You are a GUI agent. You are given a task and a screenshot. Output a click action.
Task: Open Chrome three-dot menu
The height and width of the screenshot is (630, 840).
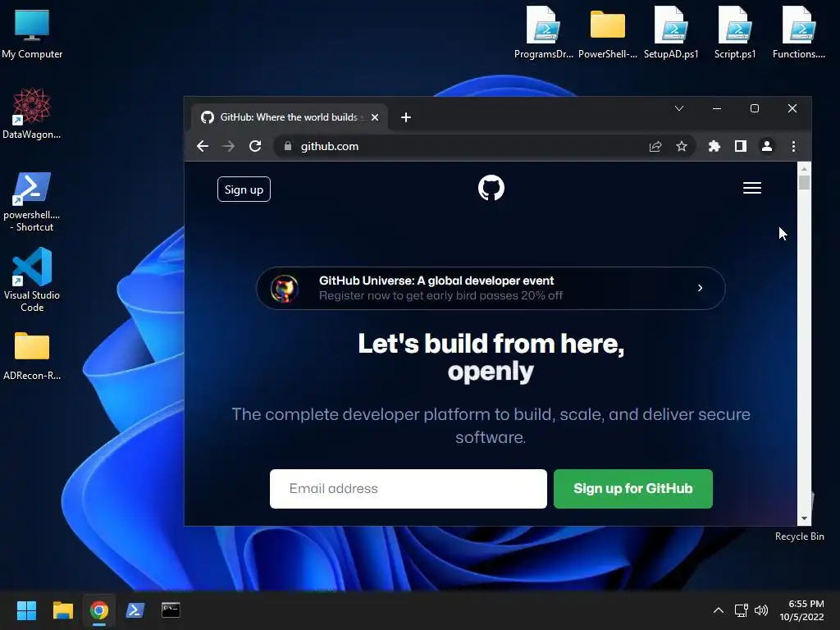[x=793, y=146]
